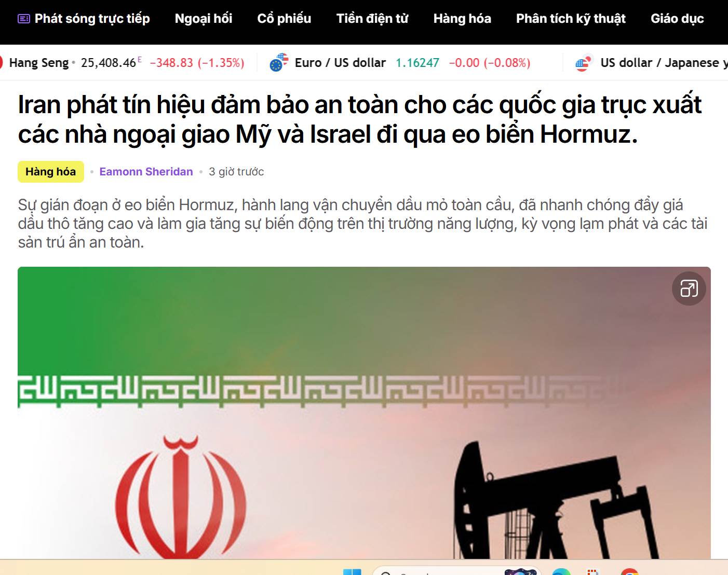728x575 pixels.
Task: Click the yellow Hàng hóa category tag
Action: pos(51,172)
